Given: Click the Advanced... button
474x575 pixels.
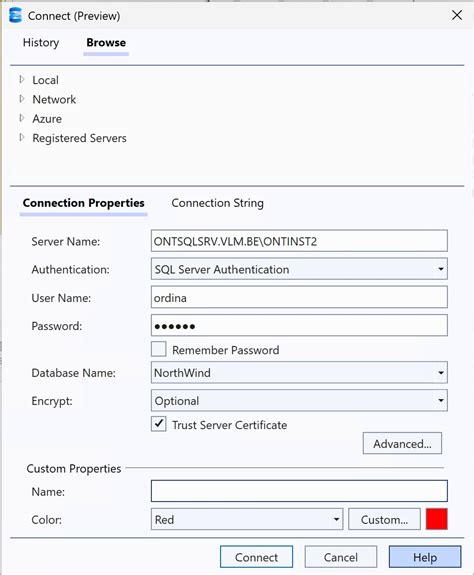Looking at the screenshot, I should (402, 443).
